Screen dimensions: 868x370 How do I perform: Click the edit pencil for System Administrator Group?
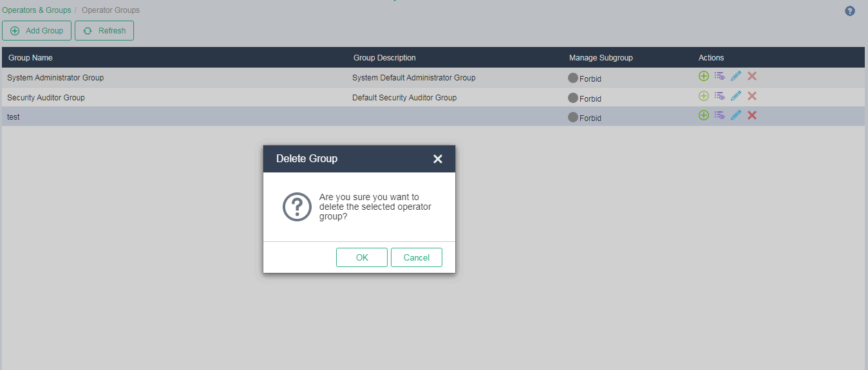736,76
